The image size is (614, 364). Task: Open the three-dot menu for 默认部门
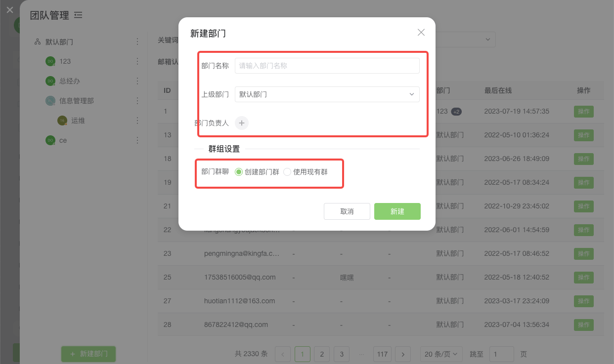coord(137,42)
